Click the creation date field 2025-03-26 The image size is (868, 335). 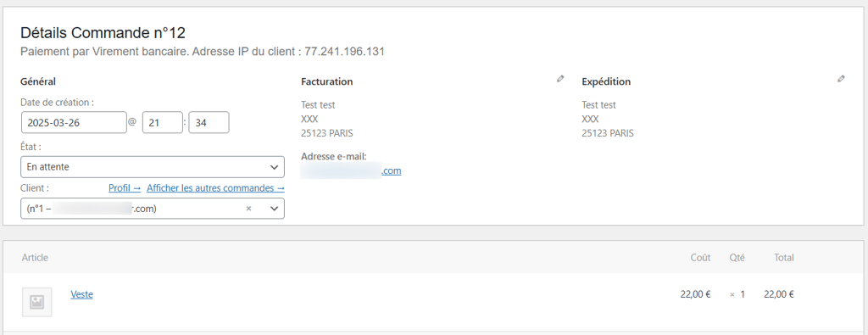pyautogui.click(x=74, y=123)
